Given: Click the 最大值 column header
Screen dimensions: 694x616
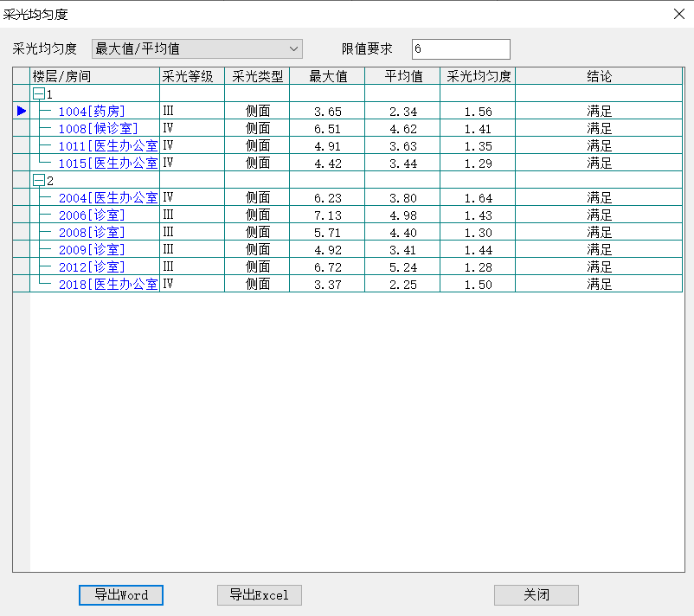Looking at the screenshot, I should coord(327,76).
